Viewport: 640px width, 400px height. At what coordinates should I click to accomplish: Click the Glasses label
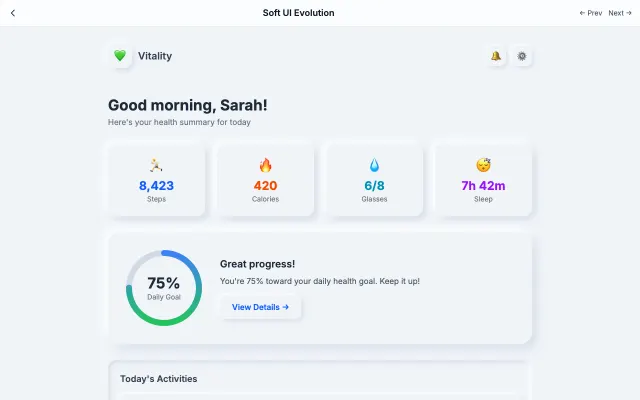coord(374,199)
